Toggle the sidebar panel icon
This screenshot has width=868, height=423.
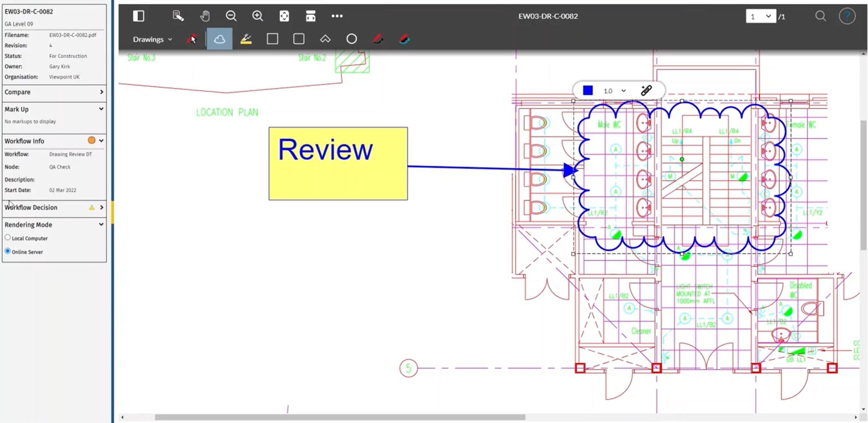click(x=138, y=16)
